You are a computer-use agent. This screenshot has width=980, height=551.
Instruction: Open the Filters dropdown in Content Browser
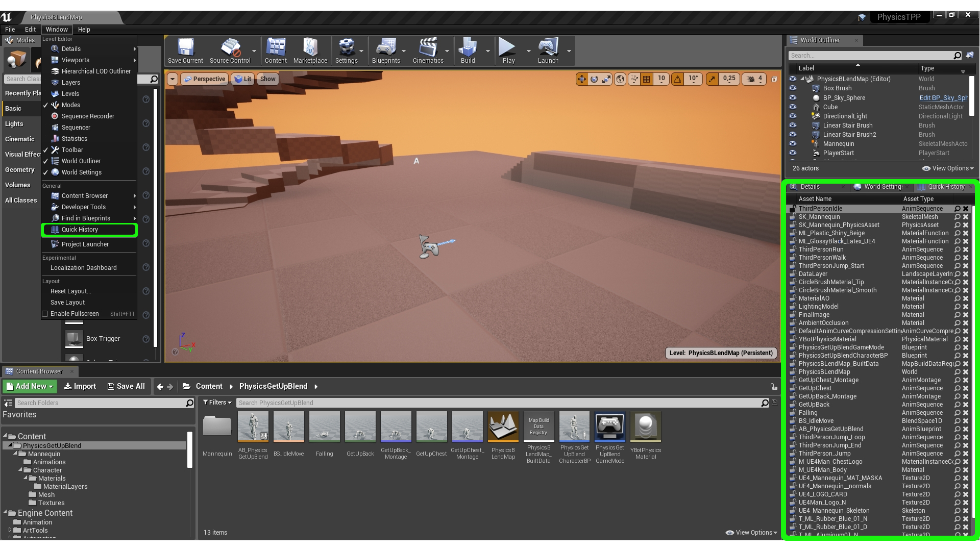click(x=217, y=403)
